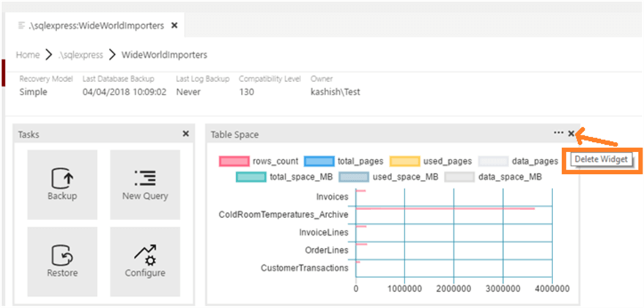
Task: Select the .\sqlexpress:WideWorldImporters tab
Action: (97, 26)
